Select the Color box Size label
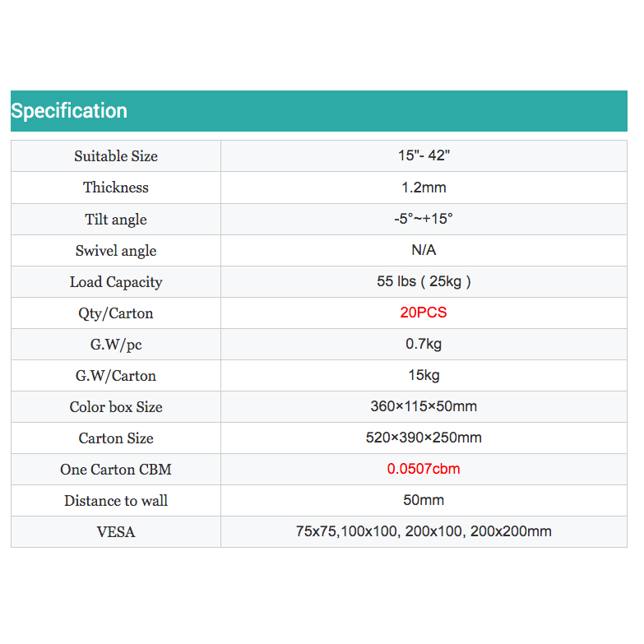 tap(116, 407)
